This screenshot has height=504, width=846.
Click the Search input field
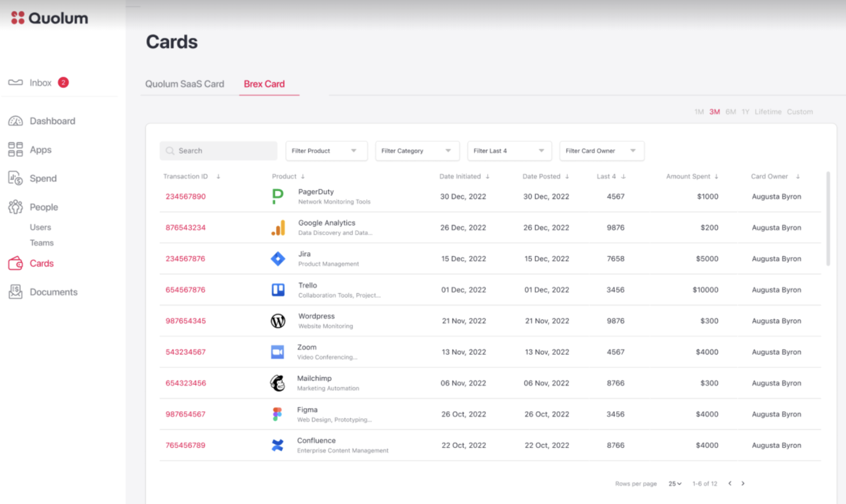click(x=218, y=151)
